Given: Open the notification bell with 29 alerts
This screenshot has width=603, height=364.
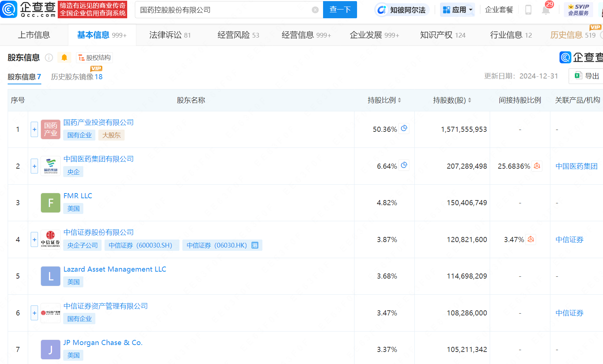Looking at the screenshot, I should tap(546, 10).
